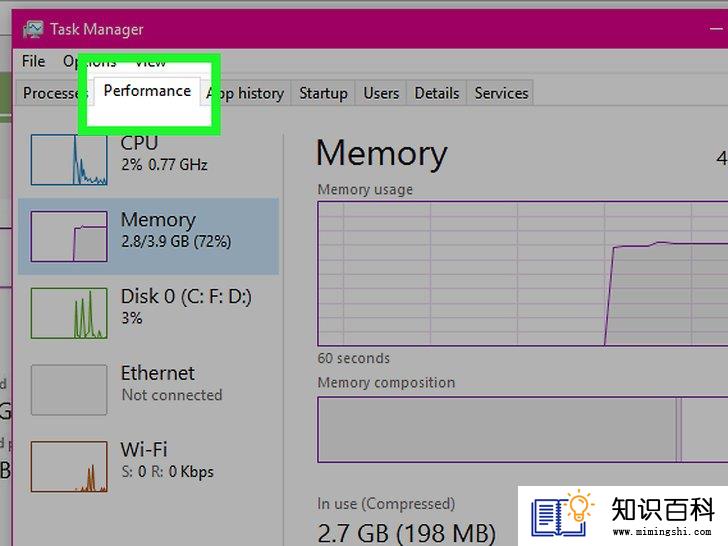
Task: Open the Options menu
Action: [90, 61]
